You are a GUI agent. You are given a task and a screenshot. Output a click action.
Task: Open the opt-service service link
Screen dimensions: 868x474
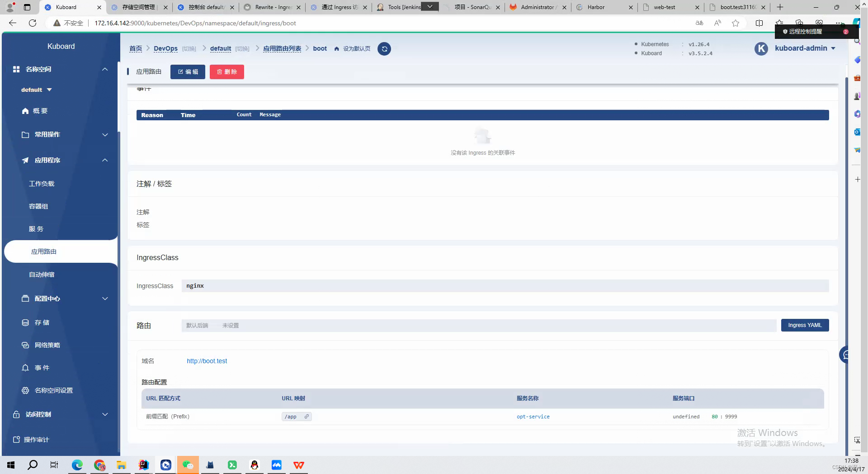click(533, 416)
